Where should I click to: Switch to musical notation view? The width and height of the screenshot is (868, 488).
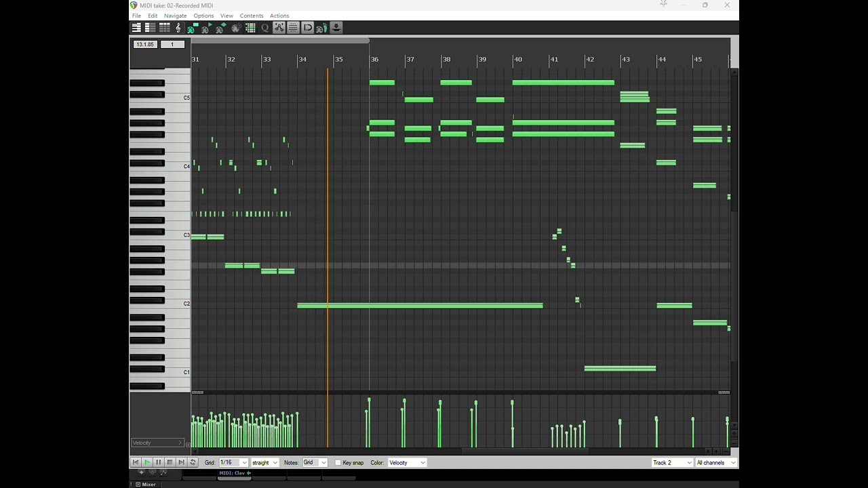[x=178, y=28]
